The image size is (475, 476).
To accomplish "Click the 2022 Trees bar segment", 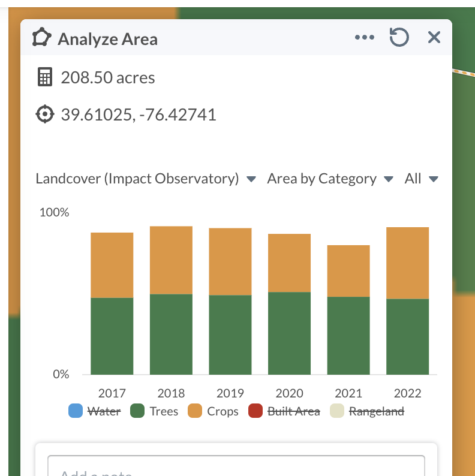I will coord(408,337).
